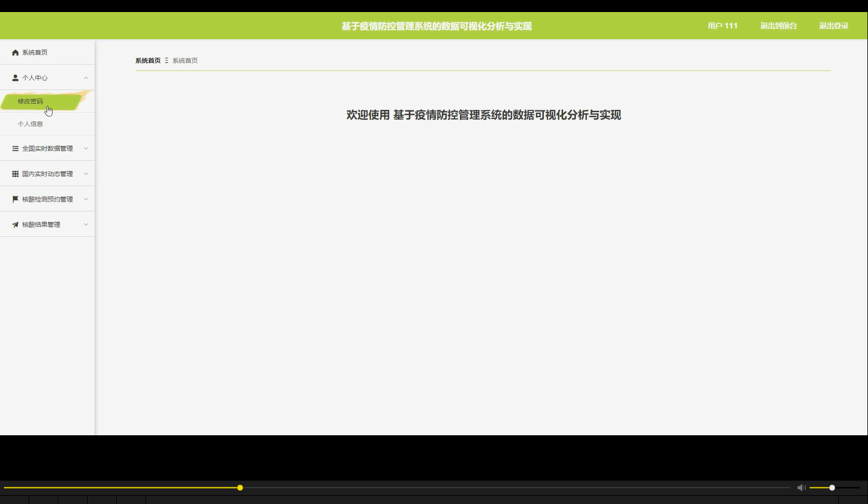
Task: Open the 核酸结果管理 menu label
Action: point(41,225)
